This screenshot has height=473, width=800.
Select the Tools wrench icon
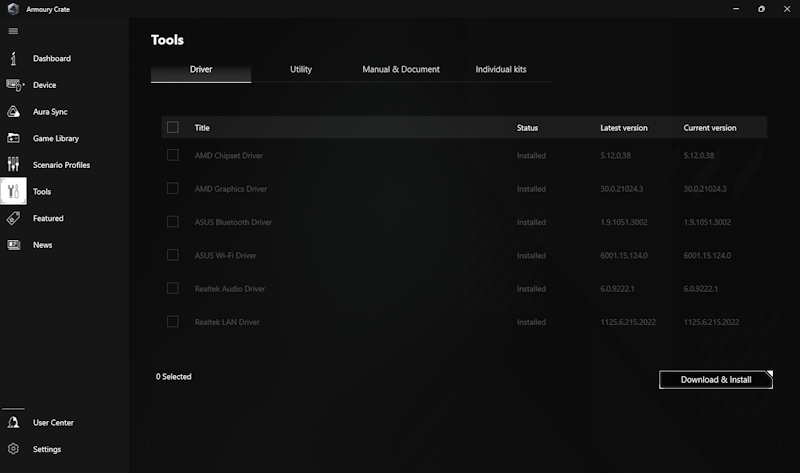[x=13, y=191]
